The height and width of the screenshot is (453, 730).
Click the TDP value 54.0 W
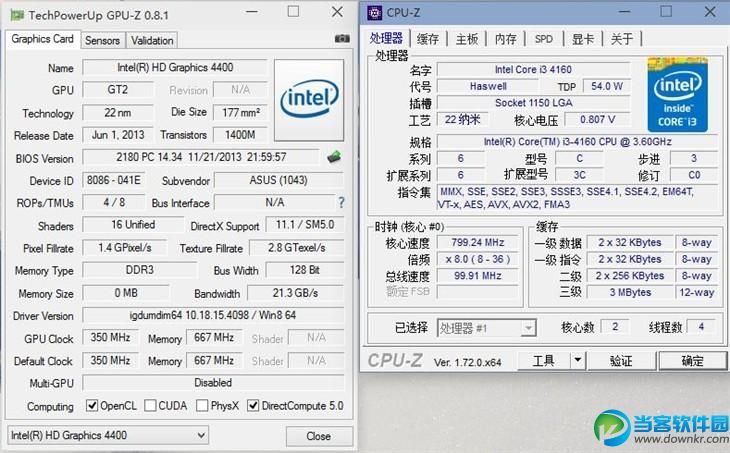point(607,87)
